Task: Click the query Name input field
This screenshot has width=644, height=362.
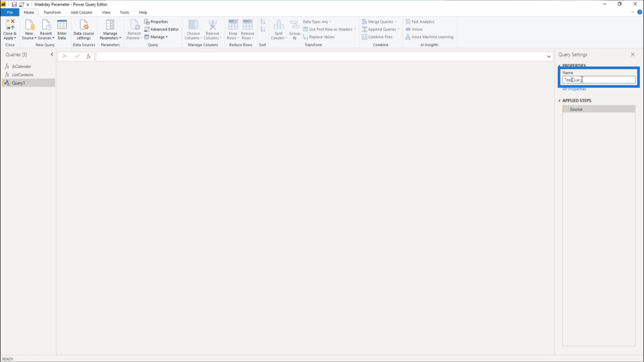Action: (598, 80)
